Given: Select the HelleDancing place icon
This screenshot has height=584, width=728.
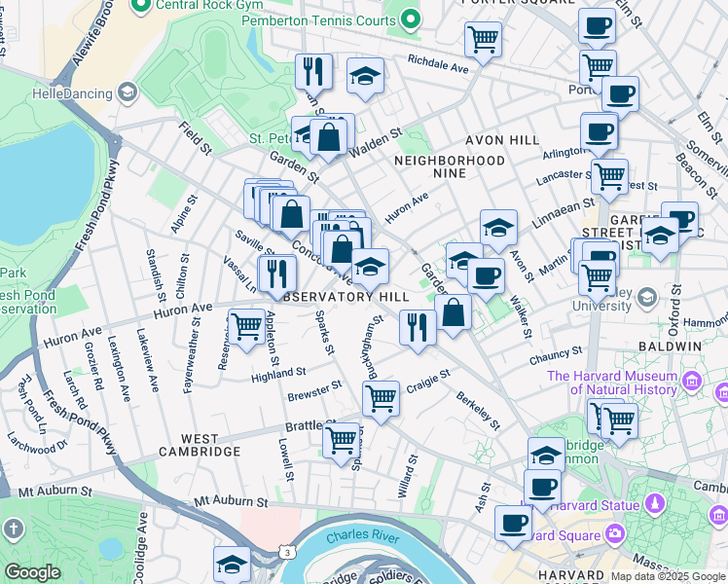Looking at the screenshot, I should pos(126,91).
